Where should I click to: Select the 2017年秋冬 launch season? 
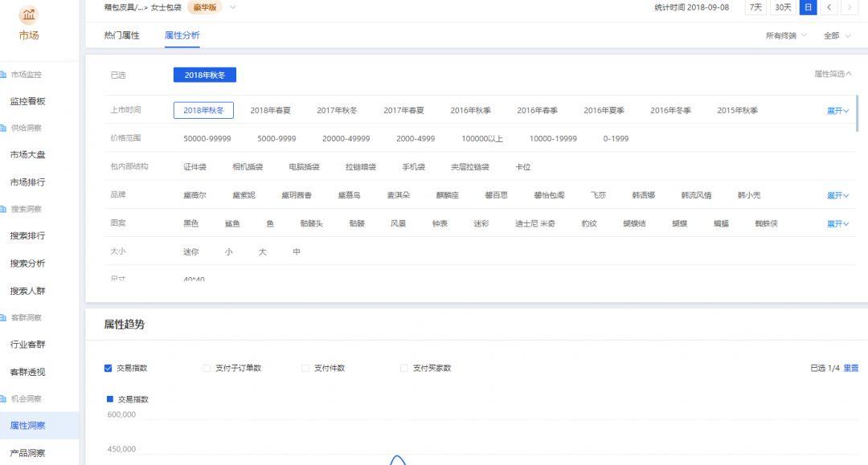(x=337, y=110)
